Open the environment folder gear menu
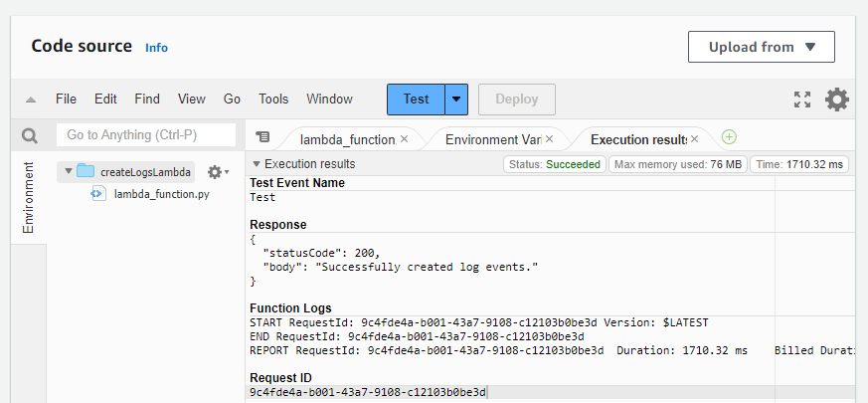This screenshot has height=403, width=868. coord(216,171)
